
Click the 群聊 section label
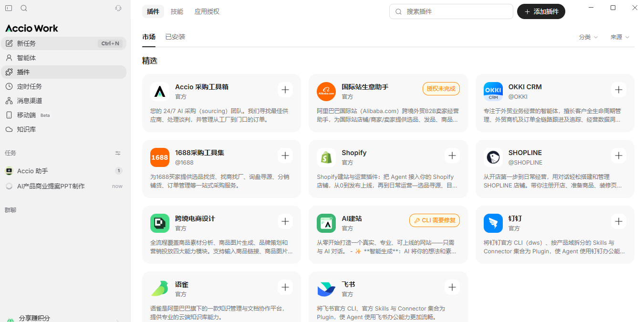(x=10, y=210)
